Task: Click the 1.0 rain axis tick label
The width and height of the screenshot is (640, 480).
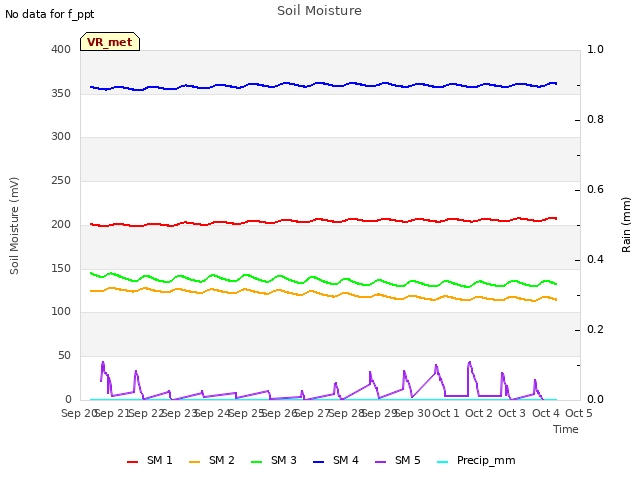Action: click(595, 49)
